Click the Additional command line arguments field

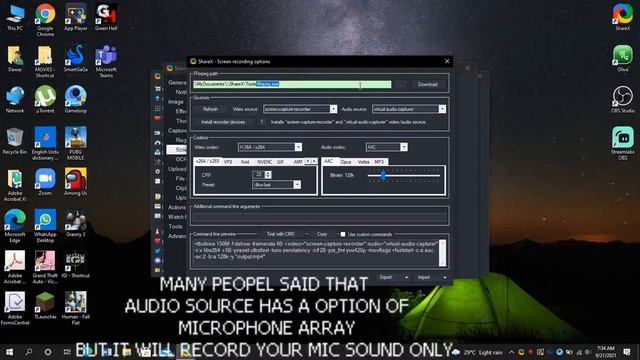pos(320,217)
